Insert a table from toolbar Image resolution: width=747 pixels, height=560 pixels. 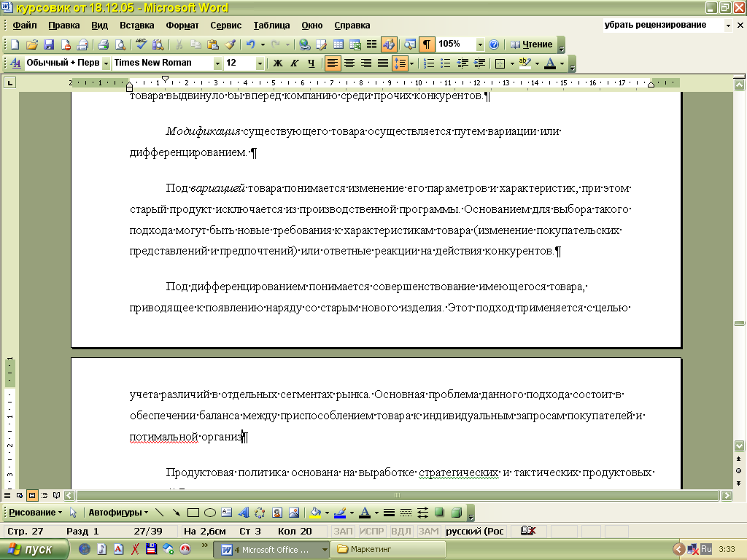pos(338,44)
